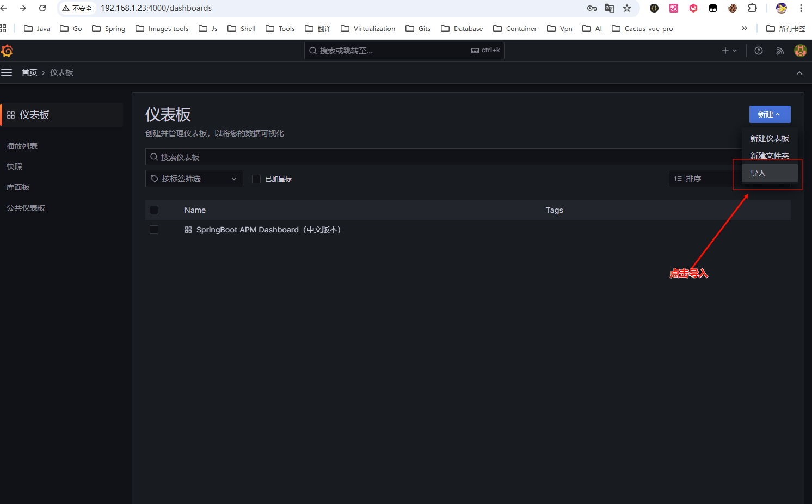The height and width of the screenshot is (504, 812).
Task: Open the browser extensions puzzle icon
Action: coord(752,8)
